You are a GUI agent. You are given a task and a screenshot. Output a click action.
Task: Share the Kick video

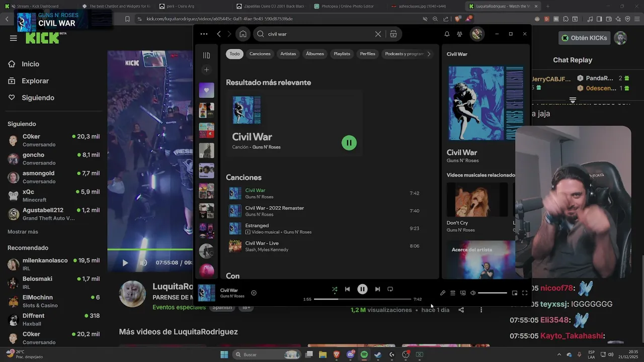pos(461,310)
